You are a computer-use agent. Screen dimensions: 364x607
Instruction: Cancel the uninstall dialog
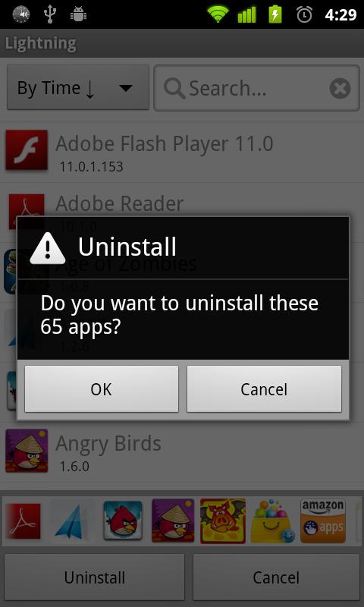[x=264, y=388]
